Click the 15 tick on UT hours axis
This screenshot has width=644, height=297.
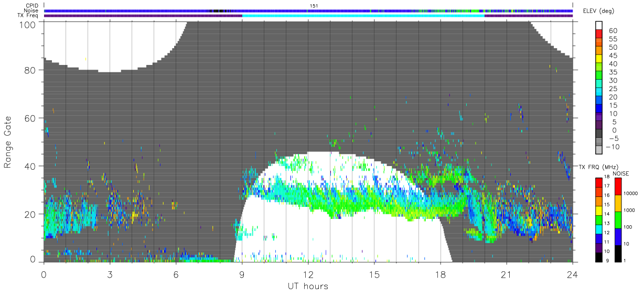(374, 274)
